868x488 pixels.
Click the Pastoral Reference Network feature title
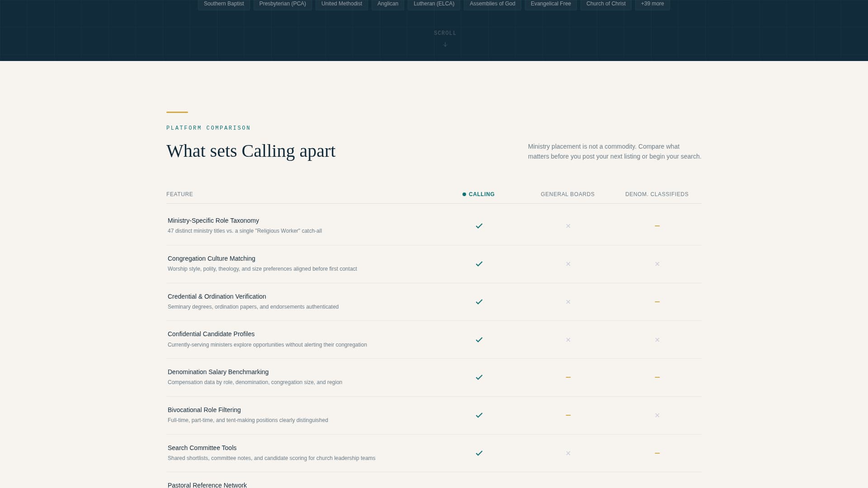[207, 485]
